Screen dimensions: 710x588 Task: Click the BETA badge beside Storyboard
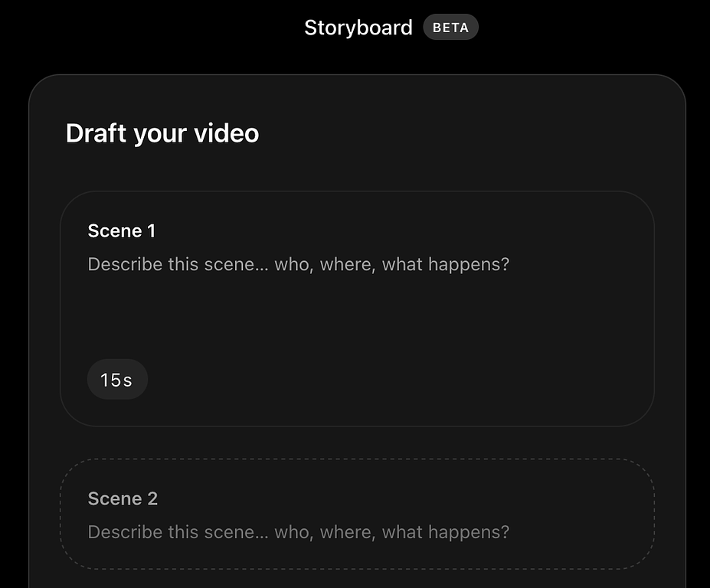tap(450, 27)
